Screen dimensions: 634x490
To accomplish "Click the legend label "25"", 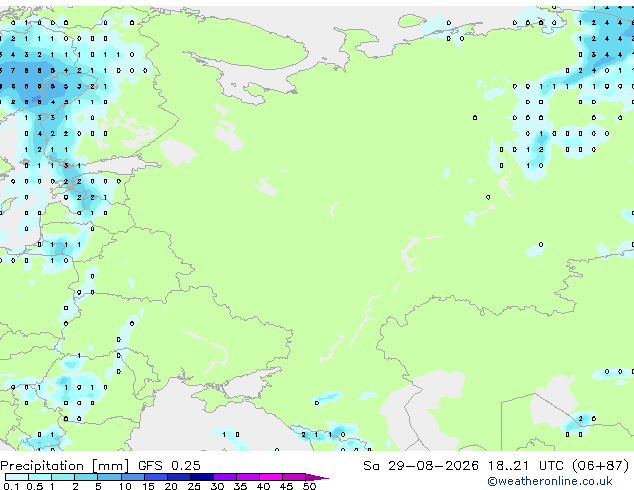I will pos(194,486).
